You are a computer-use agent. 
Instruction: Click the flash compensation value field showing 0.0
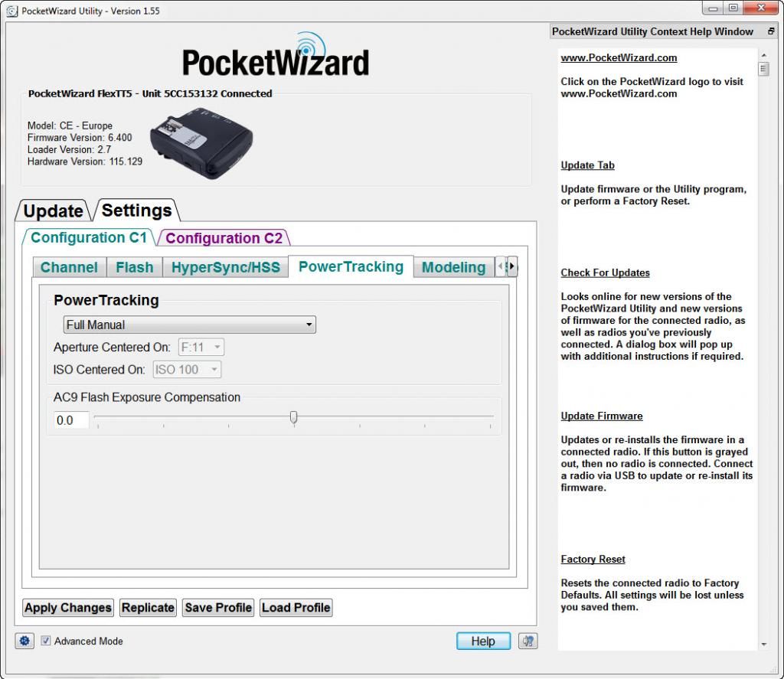(71, 420)
